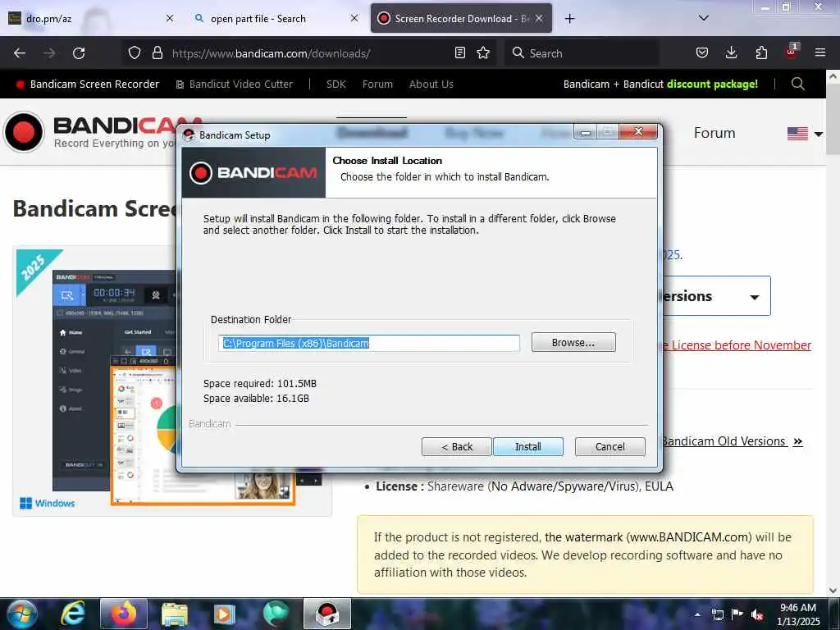Open the Forum item in main navigation
840x630 pixels.
pyautogui.click(x=714, y=133)
